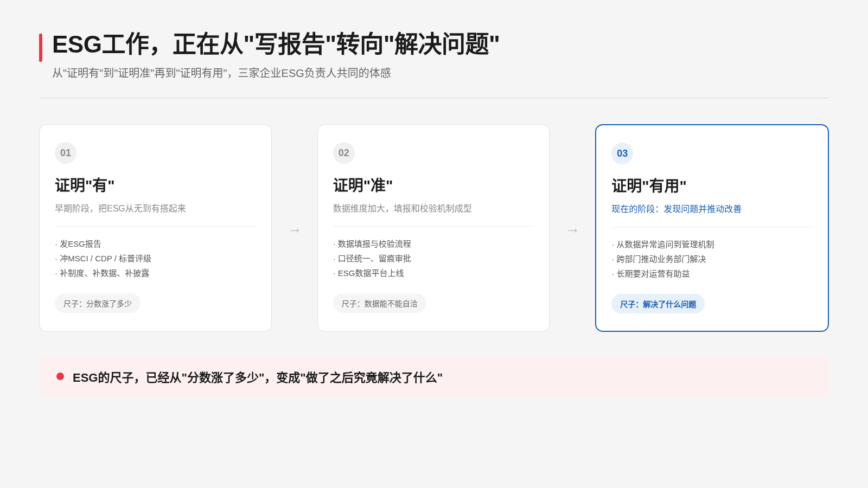Click the bullet '冲MSCI / CDP / 标普评级'
This screenshot has height=488, width=868.
click(x=103, y=259)
